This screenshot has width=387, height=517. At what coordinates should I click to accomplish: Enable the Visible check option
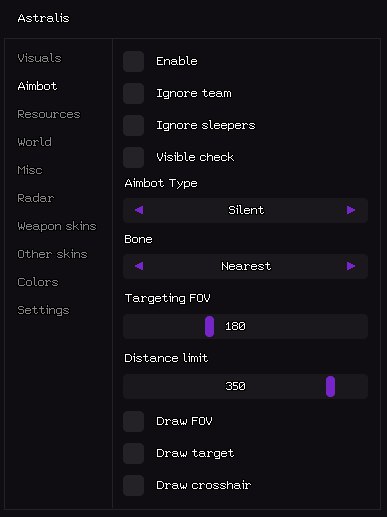133,158
